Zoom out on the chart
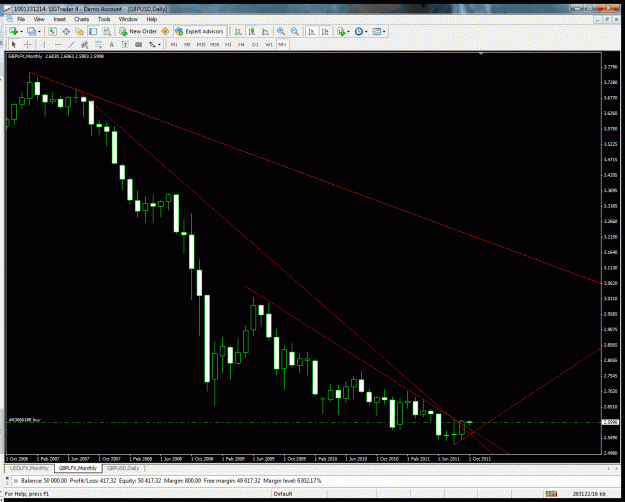The height and width of the screenshot is (502, 625). [295, 31]
